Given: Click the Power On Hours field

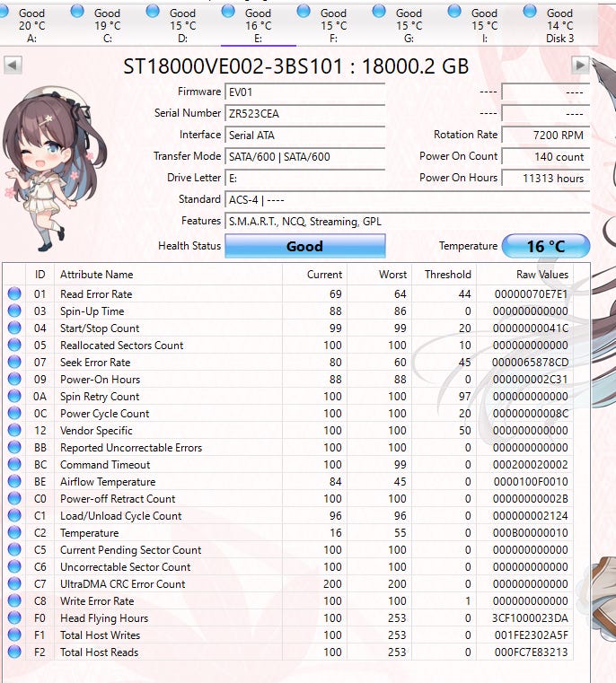Looking at the screenshot, I should point(546,179).
